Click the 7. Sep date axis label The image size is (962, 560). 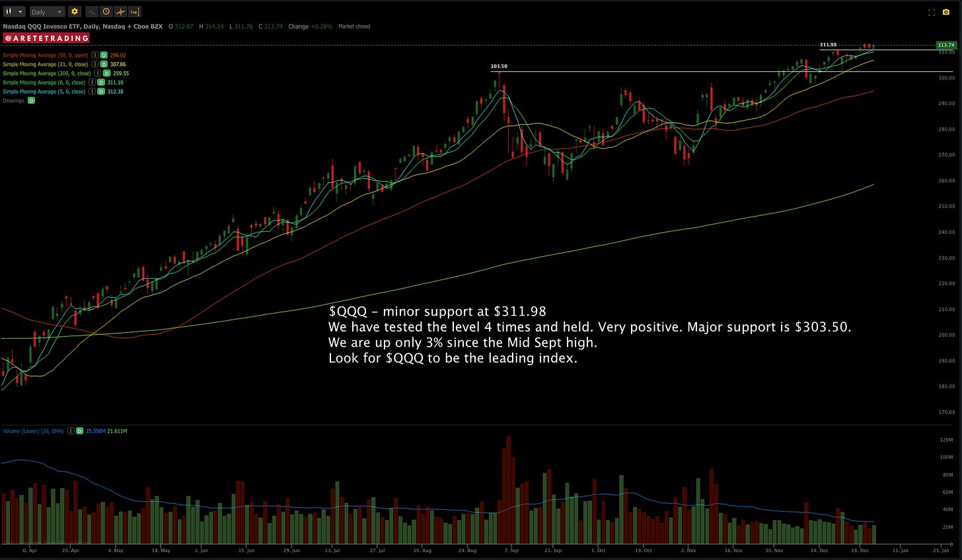[x=510, y=550]
